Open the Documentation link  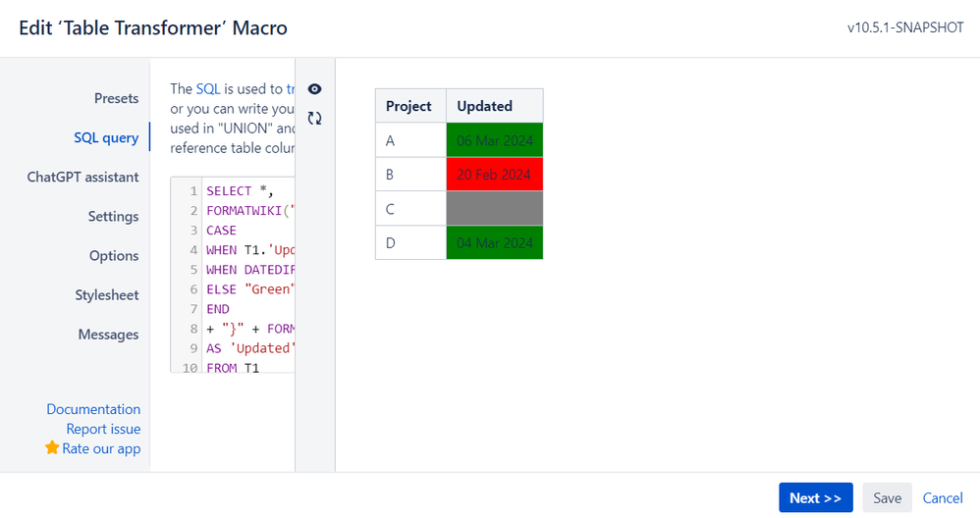(93, 409)
